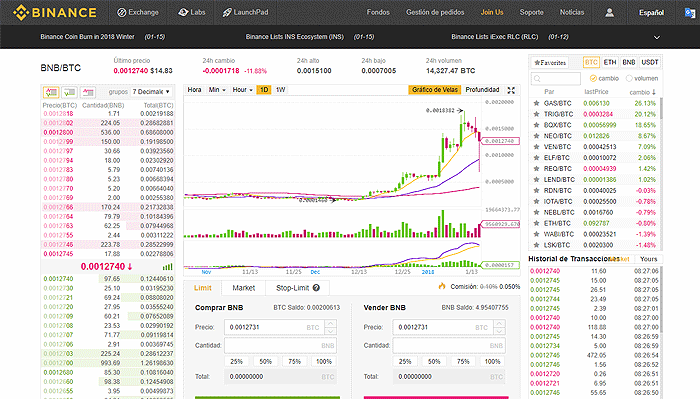The height and width of the screenshot is (399, 700).
Task: Switch to the Market order tab
Action: click(243, 288)
